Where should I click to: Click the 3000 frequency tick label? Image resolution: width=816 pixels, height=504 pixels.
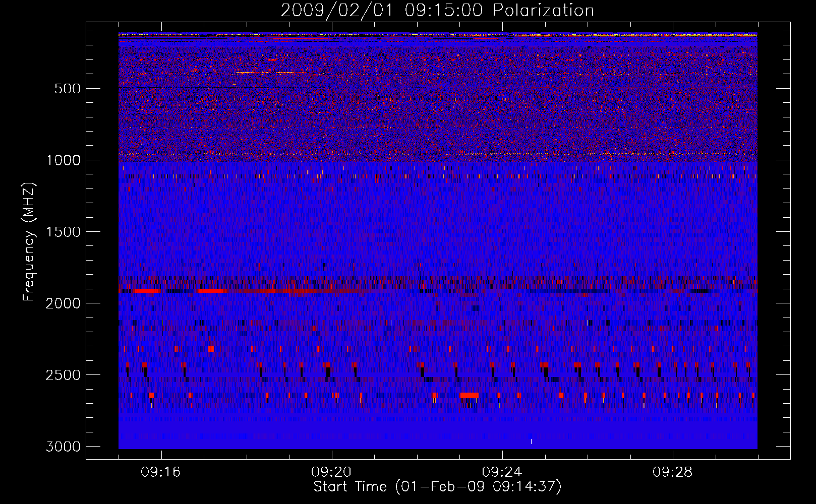63,447
